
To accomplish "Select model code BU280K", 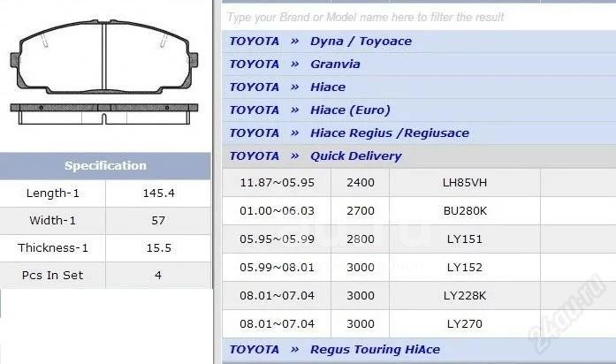I will pyautogui.click(x=465, y=211).
